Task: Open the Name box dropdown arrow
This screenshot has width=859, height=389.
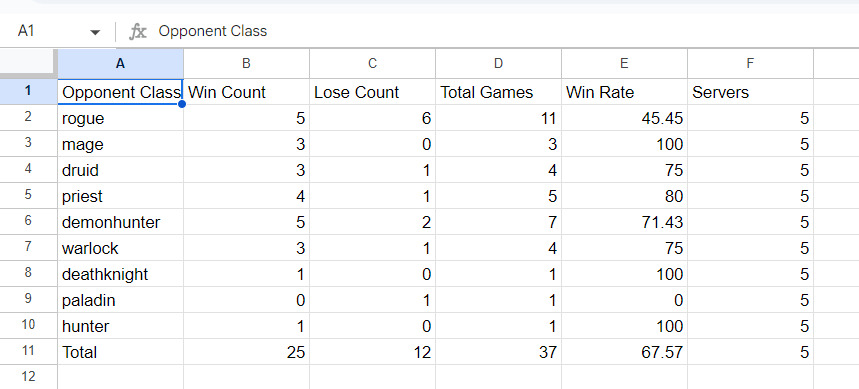Action: (x=95, y=32)
